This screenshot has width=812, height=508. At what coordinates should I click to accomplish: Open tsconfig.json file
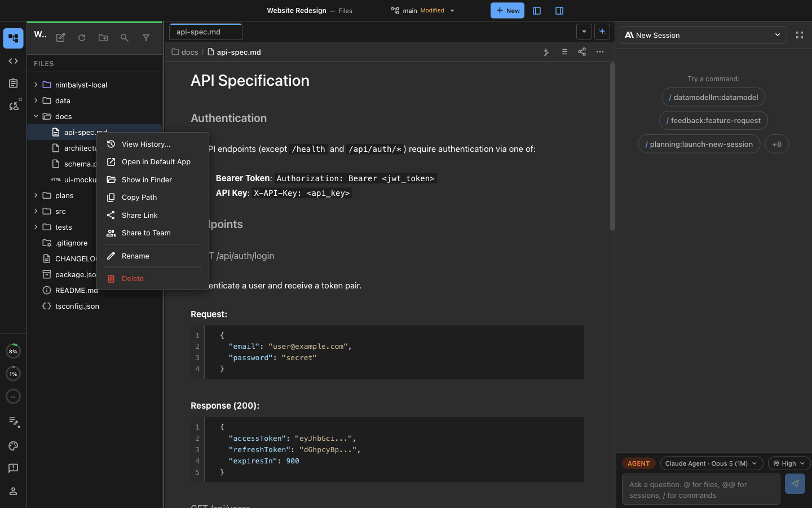[94, 306]
